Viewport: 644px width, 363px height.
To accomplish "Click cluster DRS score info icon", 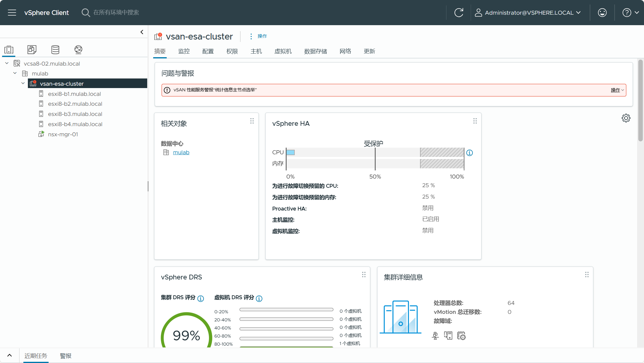I will (x=201, y=299).
